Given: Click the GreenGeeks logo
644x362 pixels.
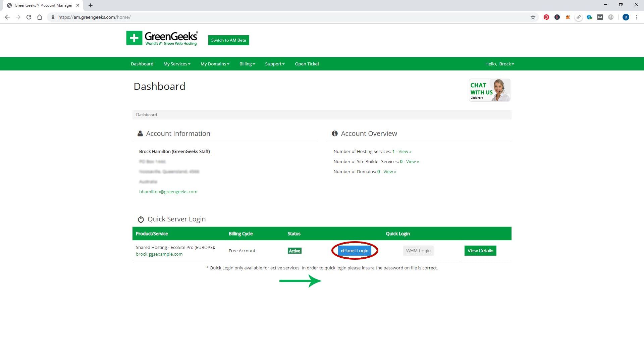Looking at the screenshot, I should pyautogui.click(x=162, y=38).
